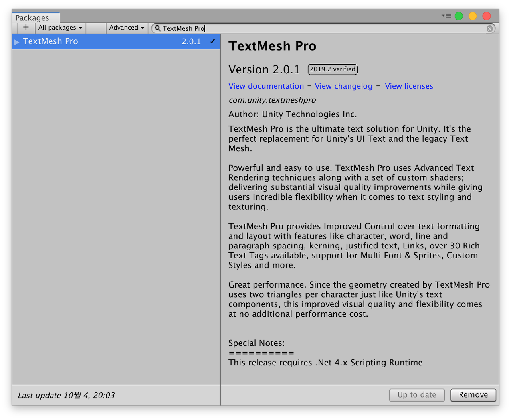Open the All packages filter dropdown
The width and height of the screenshot is (511, 420).
point(60,28)
